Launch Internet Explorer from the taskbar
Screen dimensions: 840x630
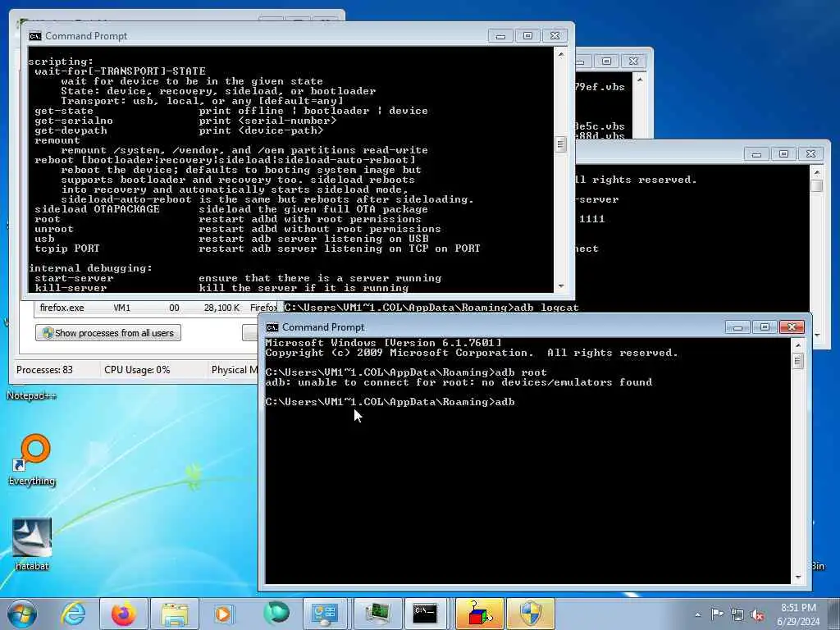click(x=72, y=614)
